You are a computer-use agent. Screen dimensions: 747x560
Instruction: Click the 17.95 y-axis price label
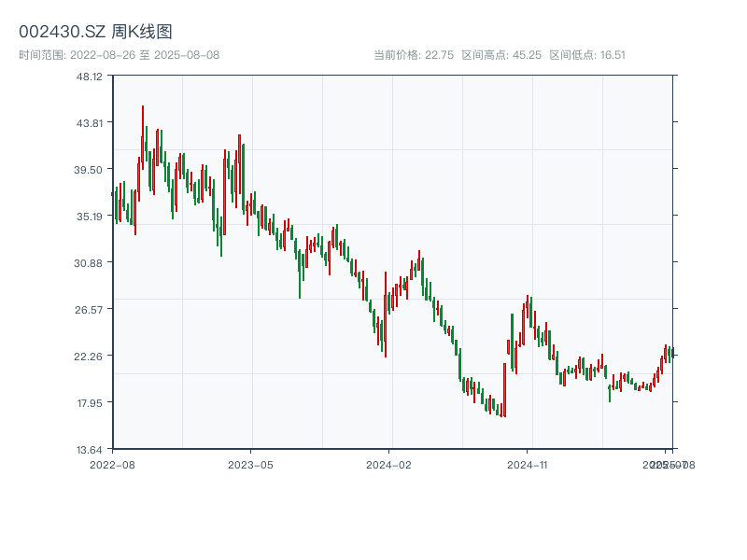[90, 403]
